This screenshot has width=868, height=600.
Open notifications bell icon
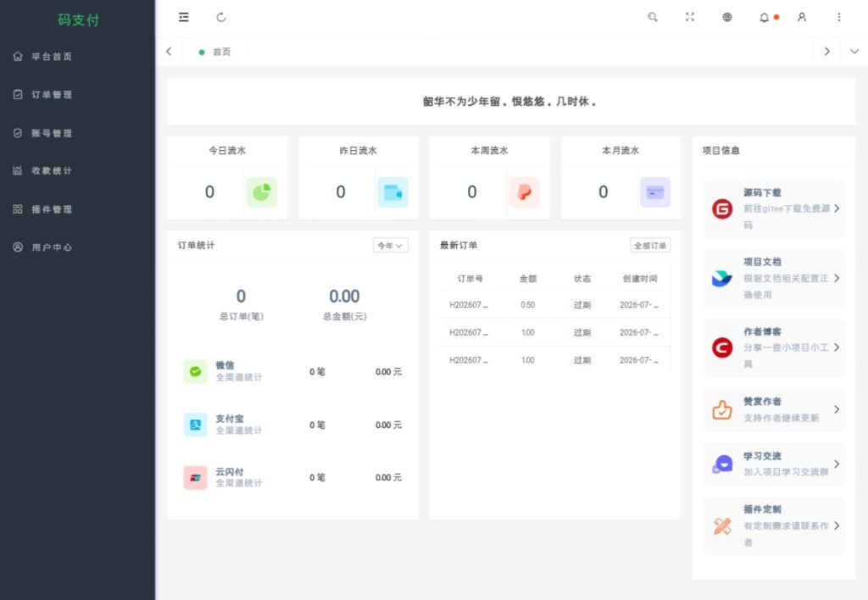[x=765, y=17]
